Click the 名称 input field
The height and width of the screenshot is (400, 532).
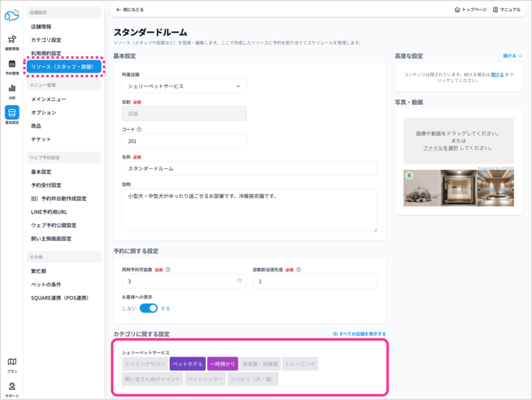[249, 169]
